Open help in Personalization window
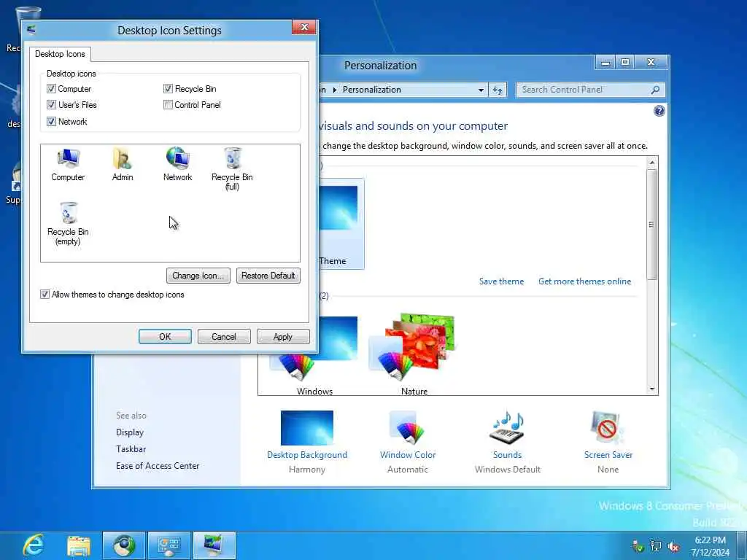 (659, 111)
